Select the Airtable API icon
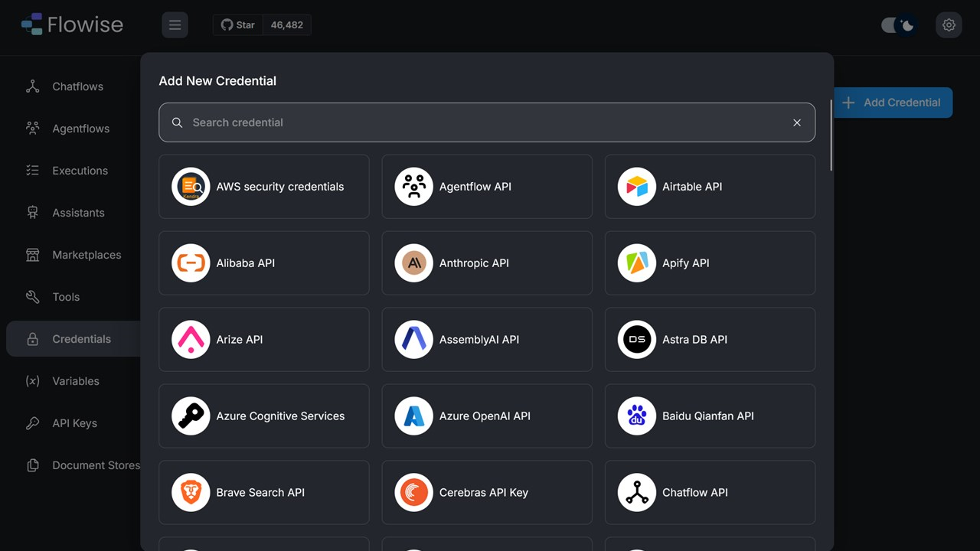This screenshot has height=551, width=980. [x=637, y=187]
